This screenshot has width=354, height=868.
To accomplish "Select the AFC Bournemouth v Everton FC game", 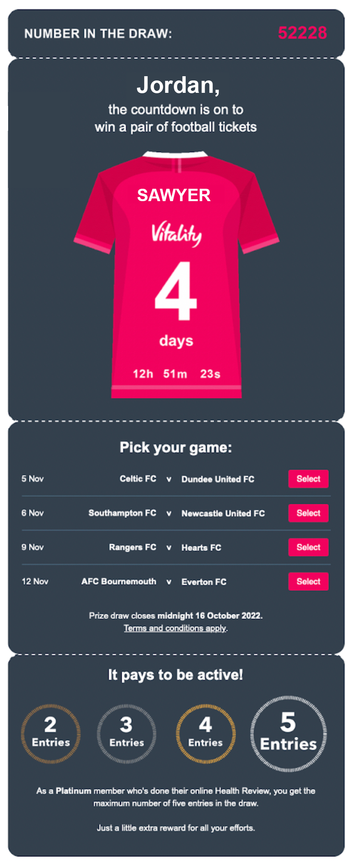I will tap(308, 581).
